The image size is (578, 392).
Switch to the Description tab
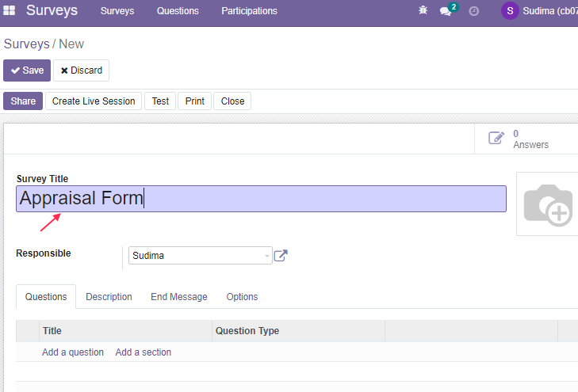tap(109, 297)
